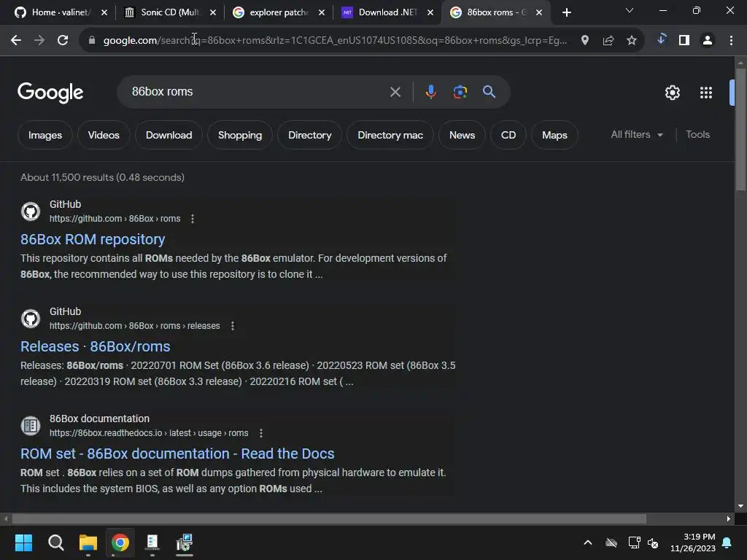Open Windows taskbar search
The width and height of the screenshot is (747, 560).
pos(55,542)
